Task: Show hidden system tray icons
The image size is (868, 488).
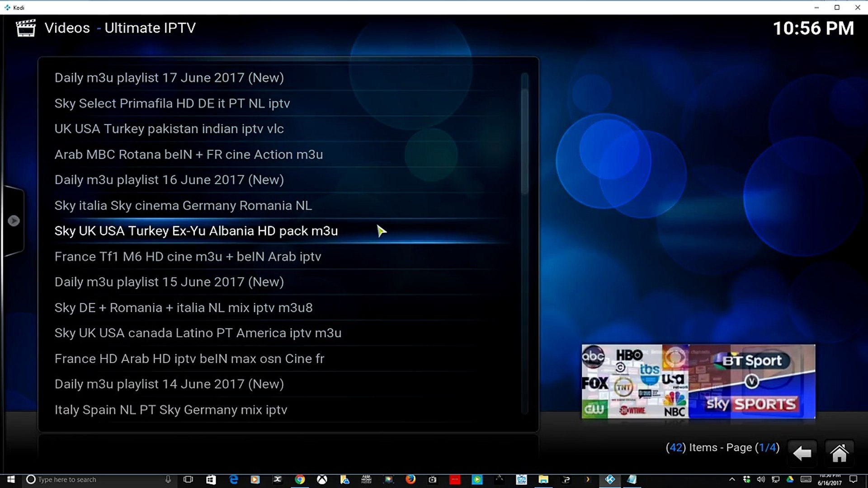Action: 732,479
